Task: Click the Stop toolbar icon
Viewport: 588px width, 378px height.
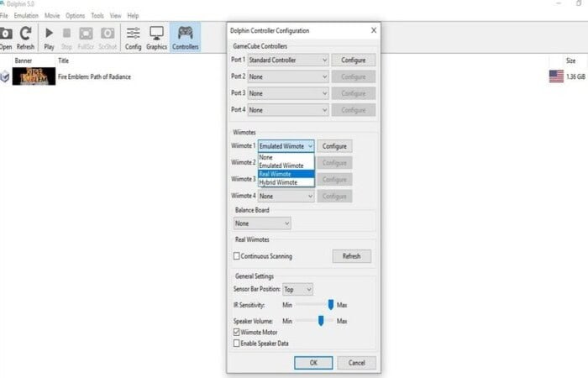Action: click(66, 38)
